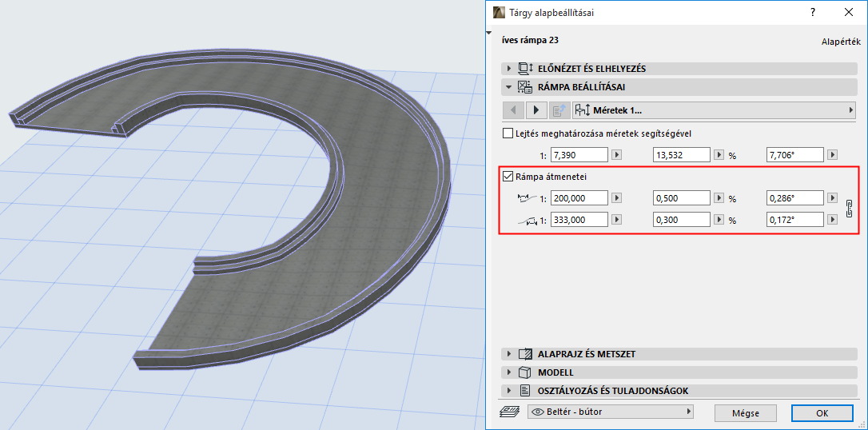
Task: Expand MODELL panel
Action: point(508,372)
